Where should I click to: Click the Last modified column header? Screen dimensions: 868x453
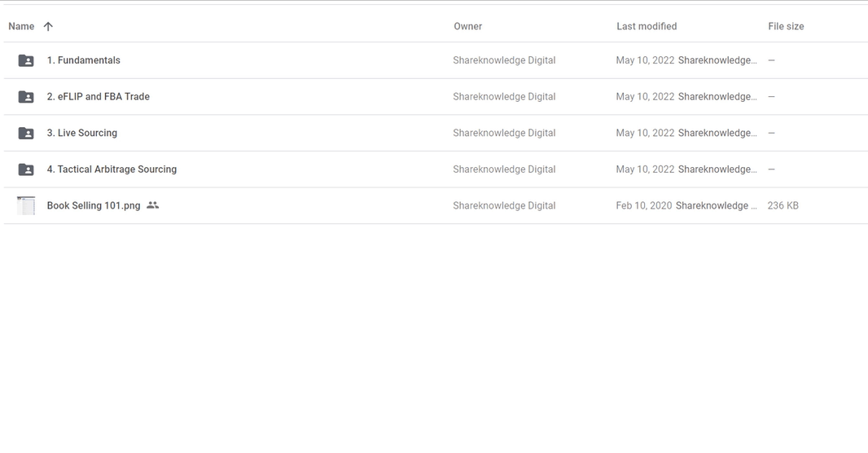pos(647,27)
